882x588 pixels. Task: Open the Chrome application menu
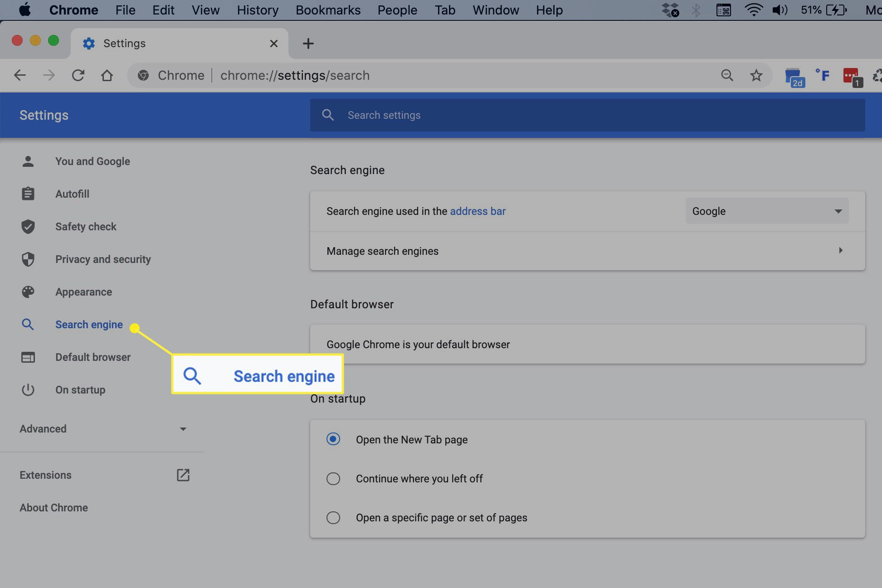click(73, 10)
